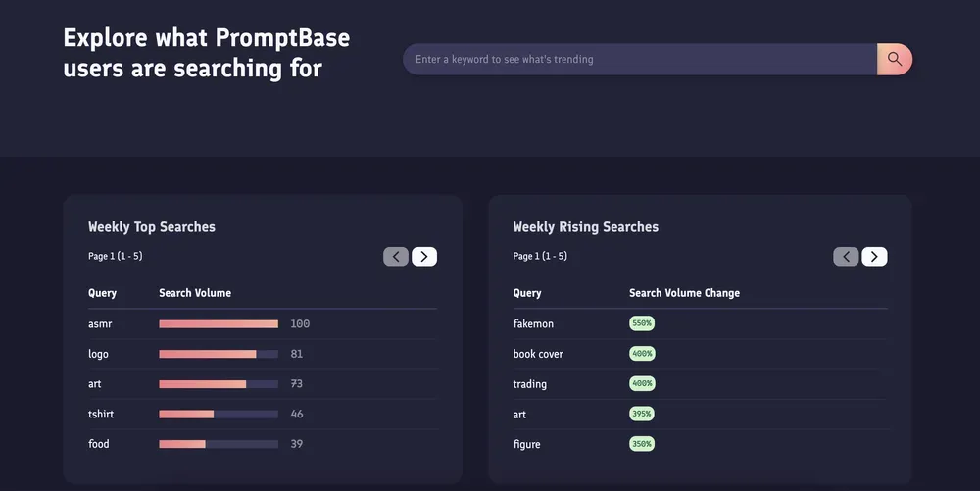The width and height of the screenshot is (980, 491).
Task: Select the 'food' search query
Action: pos(99,444)
